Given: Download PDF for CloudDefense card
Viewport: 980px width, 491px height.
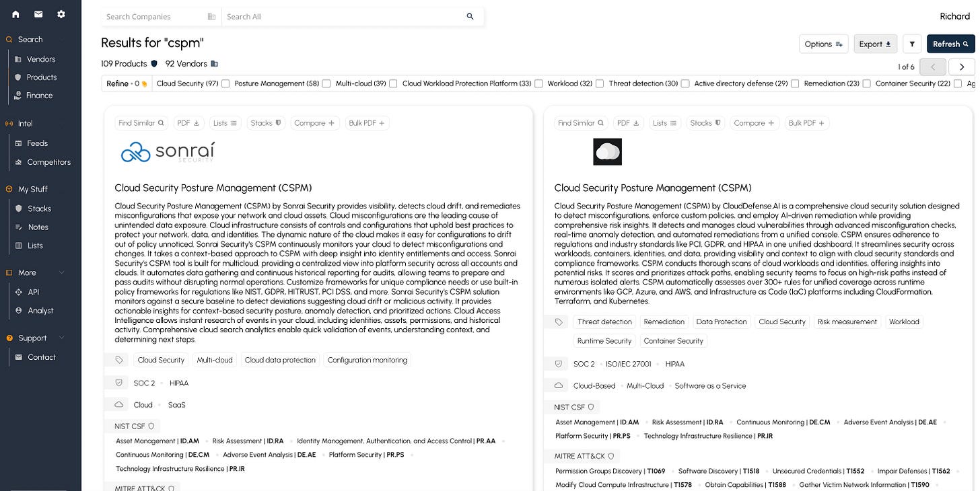Looking at the screenshot, I should (x=627, y=123).
